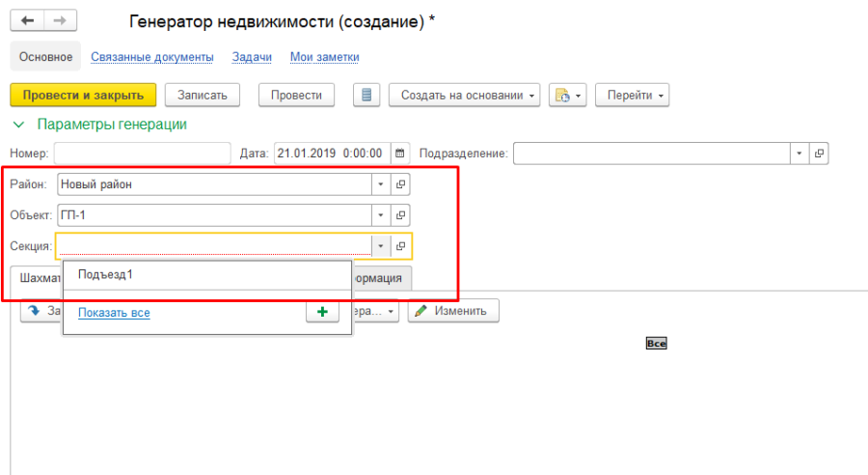Expand the Район dropdown arrow
The height and width of the screenshot is (475, 868).
(380, 184)
